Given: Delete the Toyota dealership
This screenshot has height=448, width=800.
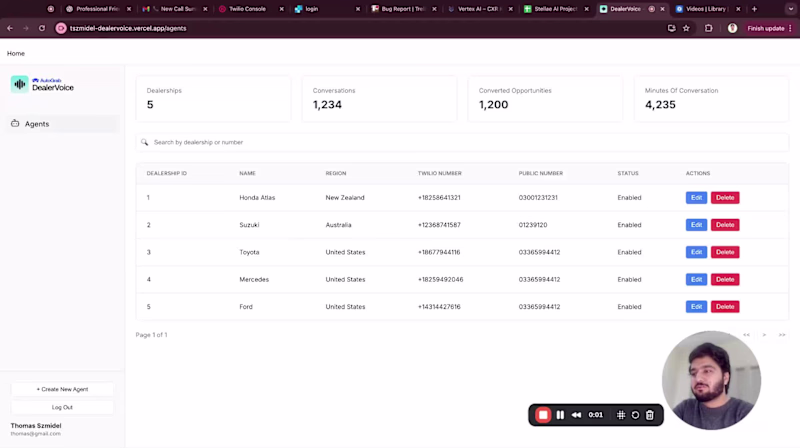Looking at the screenshot, I should click(725, 252).
